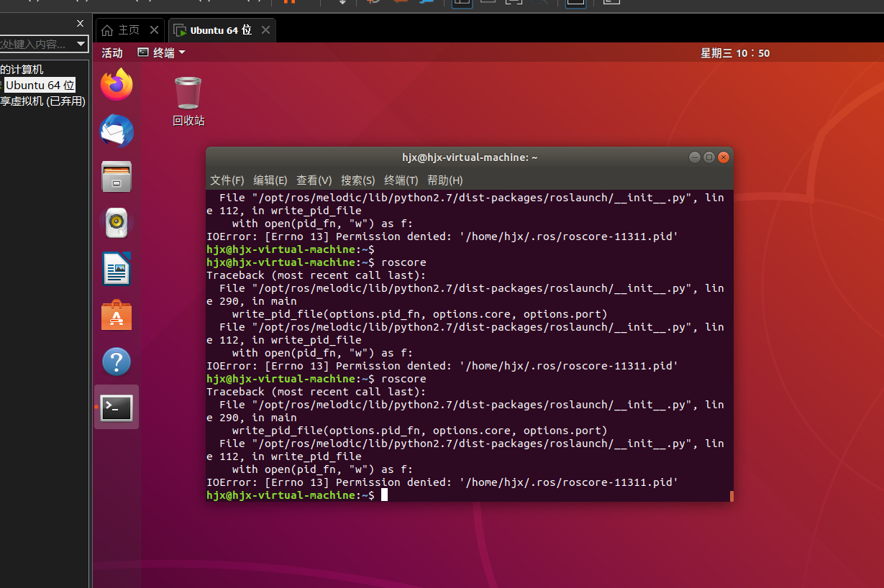884x588 pixels.
Task: Launch Firefox from the Ubuntu dock
Action: pyautogui.click(x=117, y=85)
